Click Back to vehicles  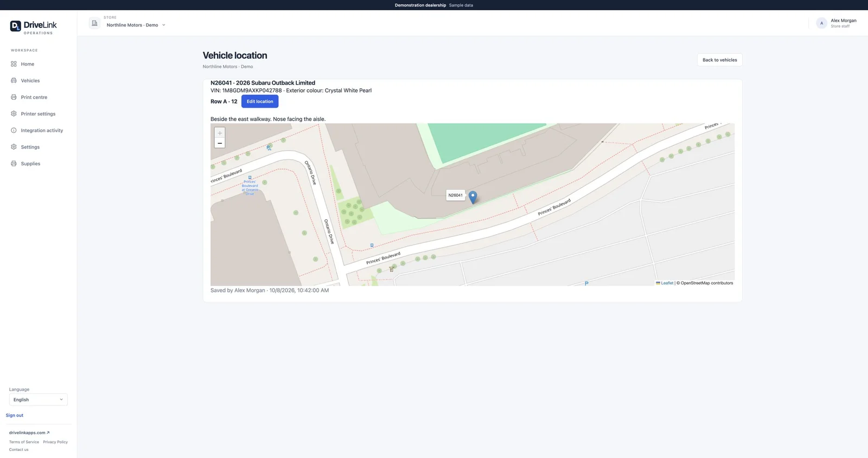tap(720, 60)
